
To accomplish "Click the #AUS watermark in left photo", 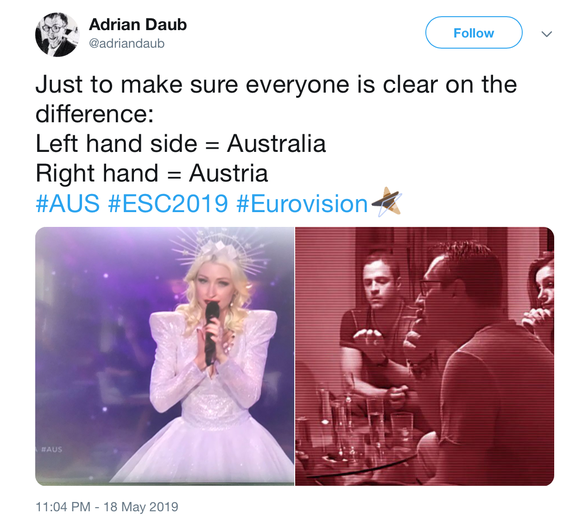I will point(52,449).
